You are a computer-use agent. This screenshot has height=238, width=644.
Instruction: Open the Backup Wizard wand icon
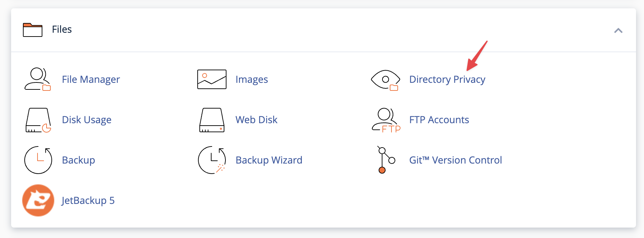(212, 160)
